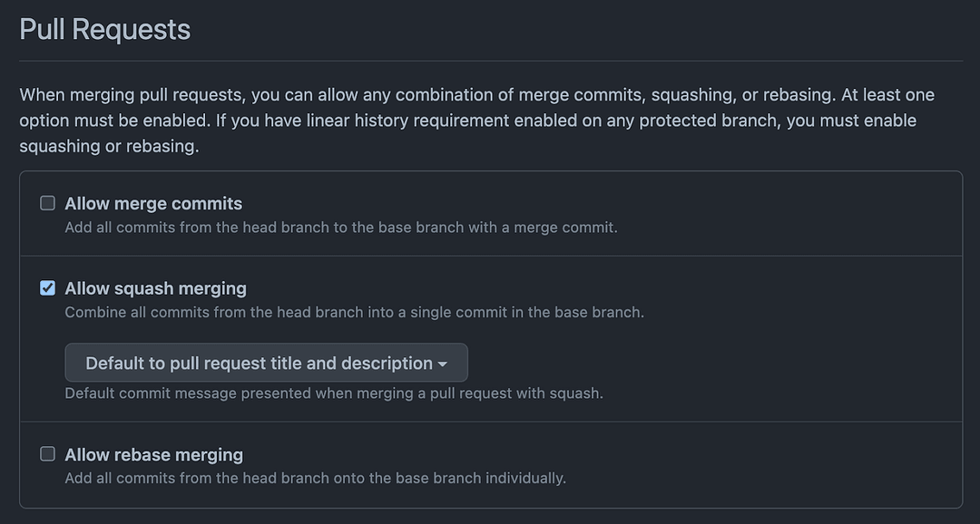
Task: Click inside the Allow merge commits settings row
Action: (490, 214)
